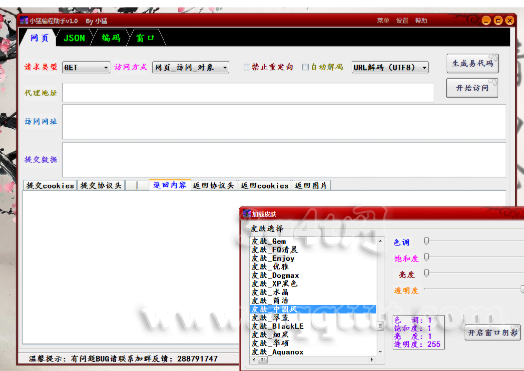Image resolution: width=524 pixels, height=371 pixels.
Task: Expand the 网页_访问_对象 access method dropdown
Action: click(x=190, y=67)
